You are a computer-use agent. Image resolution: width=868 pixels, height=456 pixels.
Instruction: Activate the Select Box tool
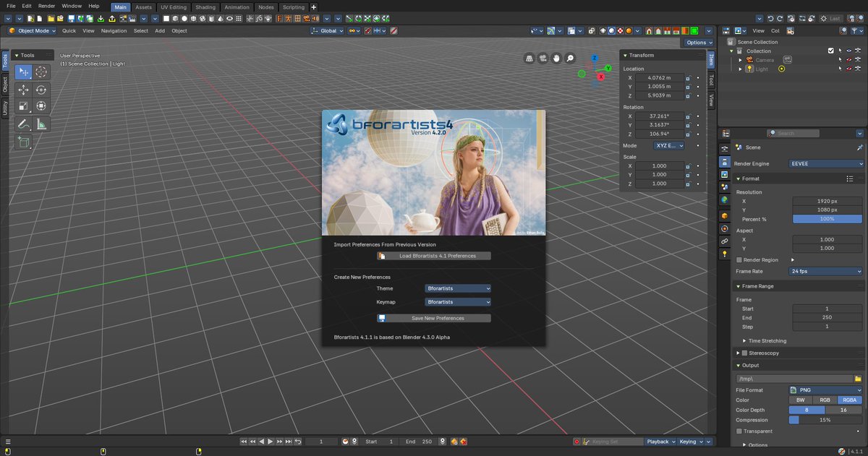24,72
